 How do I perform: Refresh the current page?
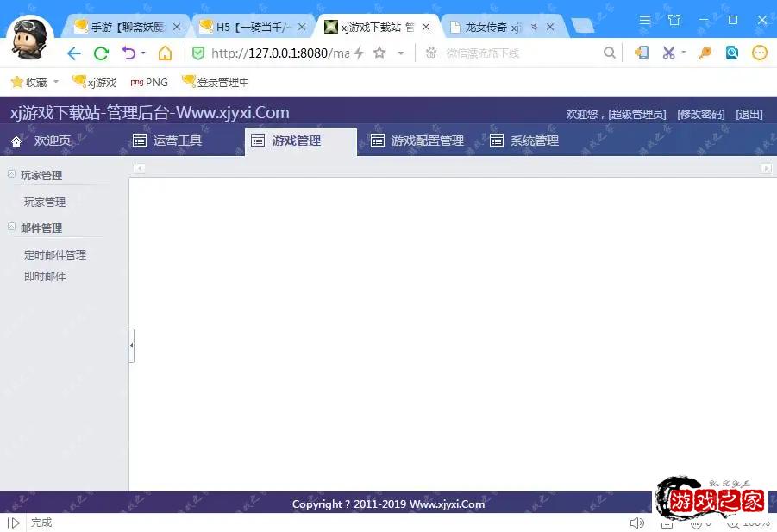[x=99, y=53]
